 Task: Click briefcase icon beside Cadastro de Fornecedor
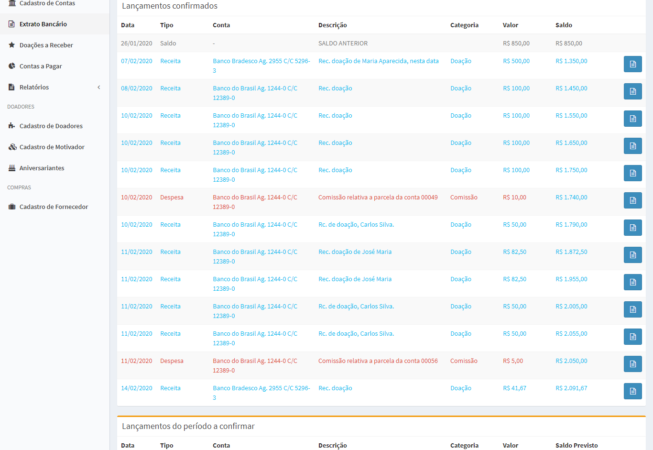pos(11,207)
